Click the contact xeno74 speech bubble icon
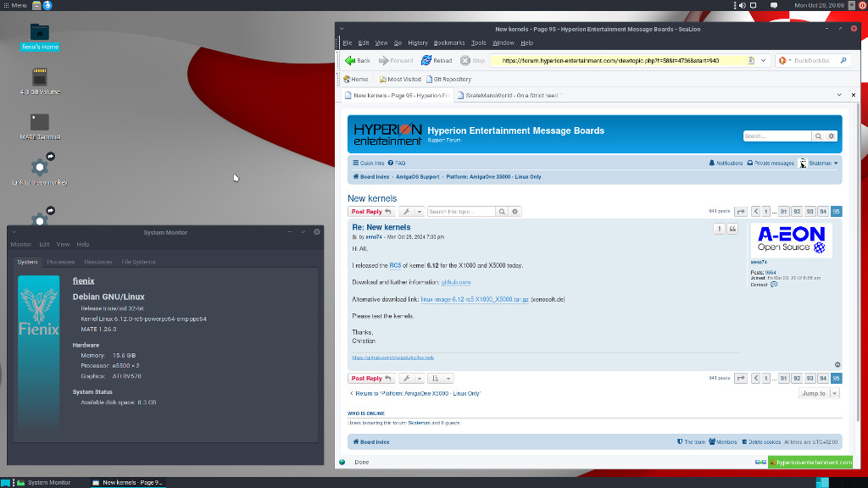Viewport: 868px width, 488px height. click(774, 285)
